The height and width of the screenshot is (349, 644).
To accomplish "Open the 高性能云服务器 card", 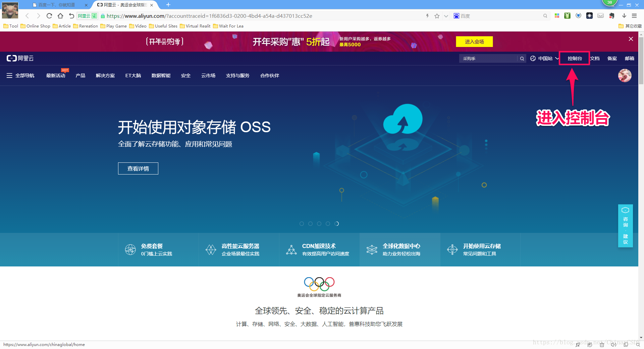I will [239, 250].
